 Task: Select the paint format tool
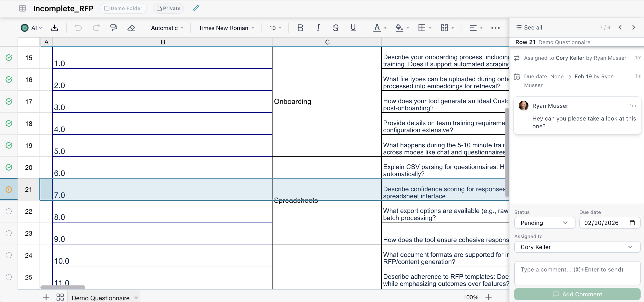click(x=114, y=28)
